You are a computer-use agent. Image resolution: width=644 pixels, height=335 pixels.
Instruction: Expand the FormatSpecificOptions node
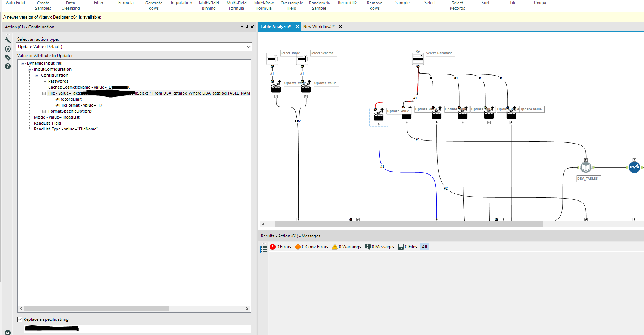point(44,111)
